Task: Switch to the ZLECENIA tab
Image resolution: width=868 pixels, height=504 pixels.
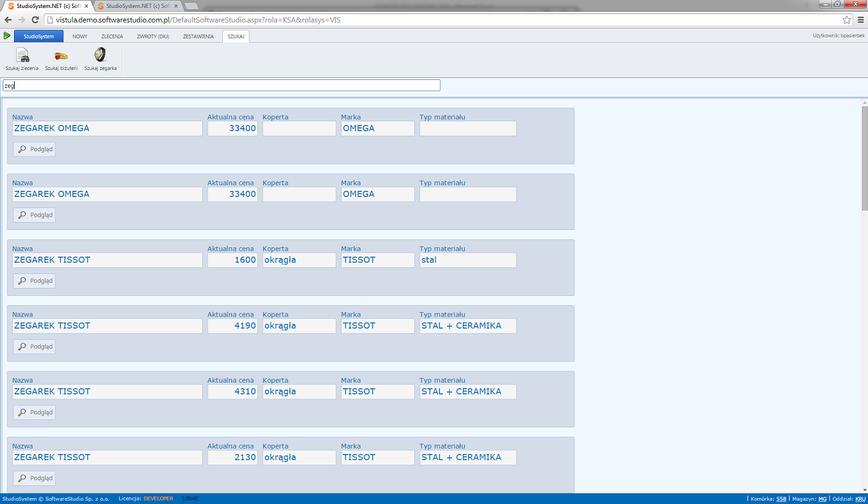Action: (x=112, y=37)
